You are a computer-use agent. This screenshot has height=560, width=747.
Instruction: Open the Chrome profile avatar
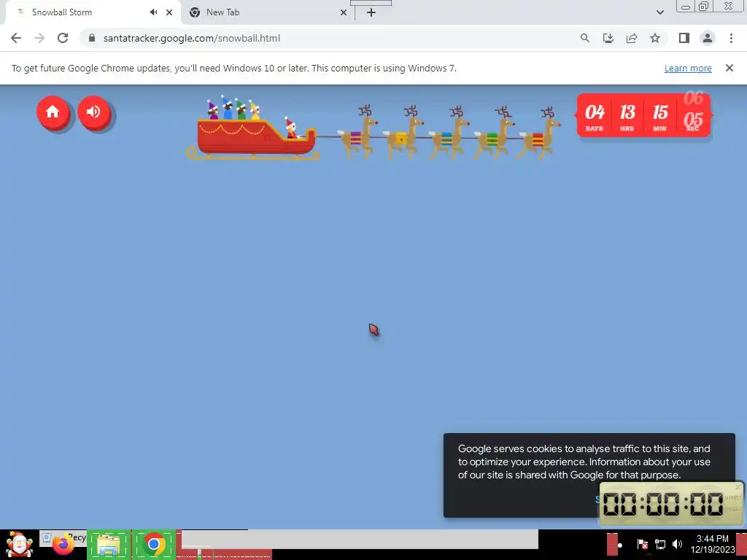coord(708,38)
